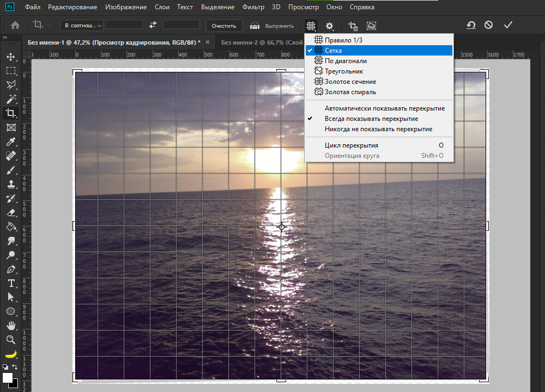Select the Move tool

[10, 57]
